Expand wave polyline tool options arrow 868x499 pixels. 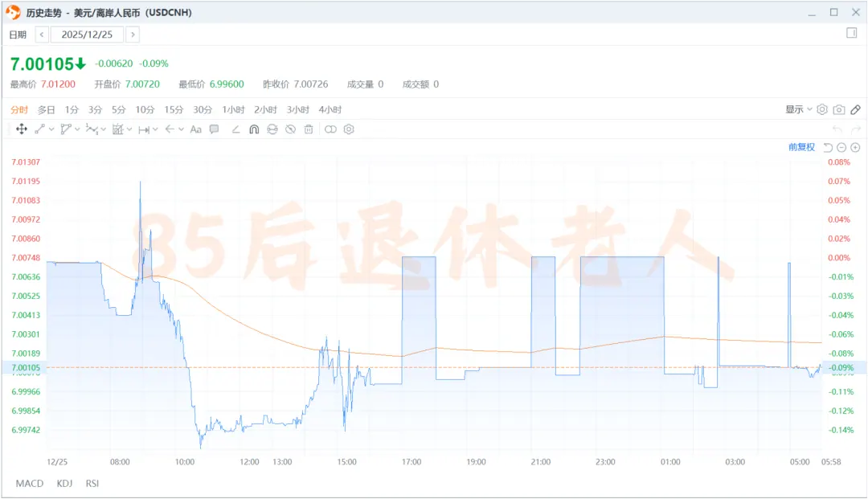tap(104, 129)
